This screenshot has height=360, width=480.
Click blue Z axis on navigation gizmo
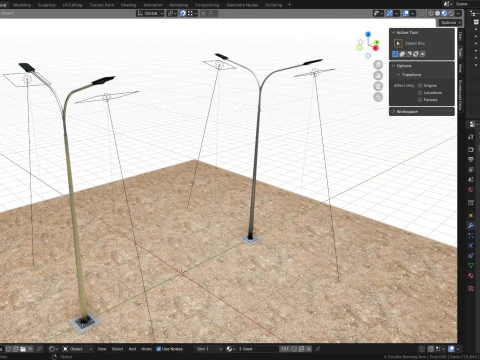tap(368, 34)
